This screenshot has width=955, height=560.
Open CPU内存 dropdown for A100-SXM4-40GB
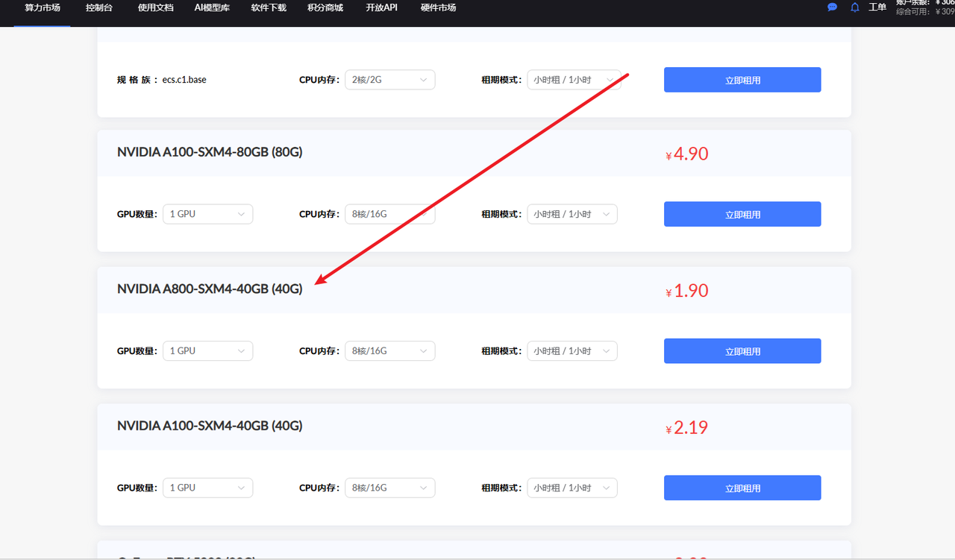(x=389, y=488)
